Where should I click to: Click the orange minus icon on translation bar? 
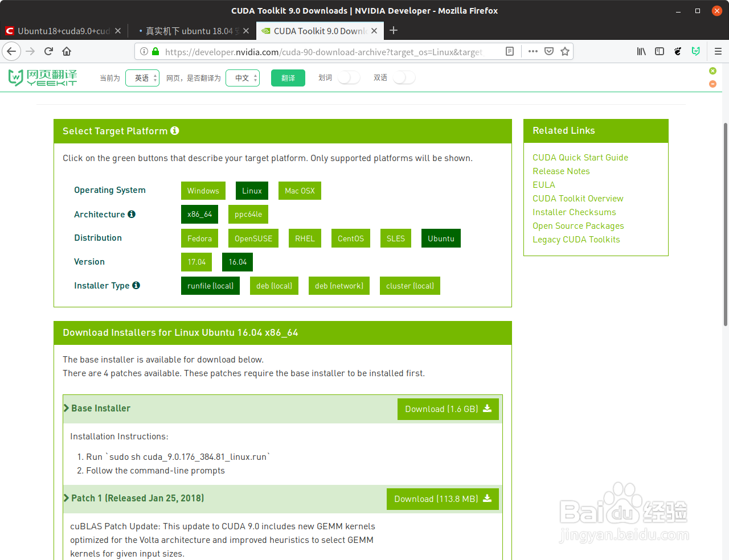712,84
